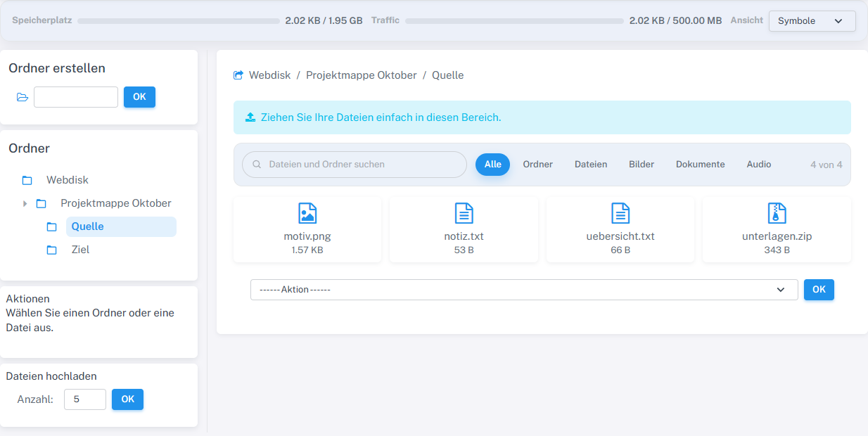Click OK next to Anzahl upload field

coord(127,399)
